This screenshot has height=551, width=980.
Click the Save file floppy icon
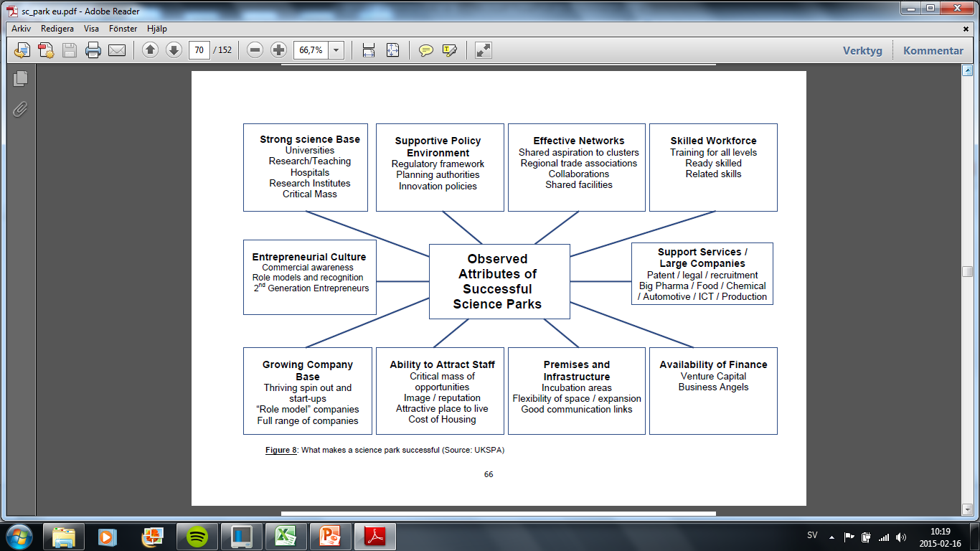70,50
